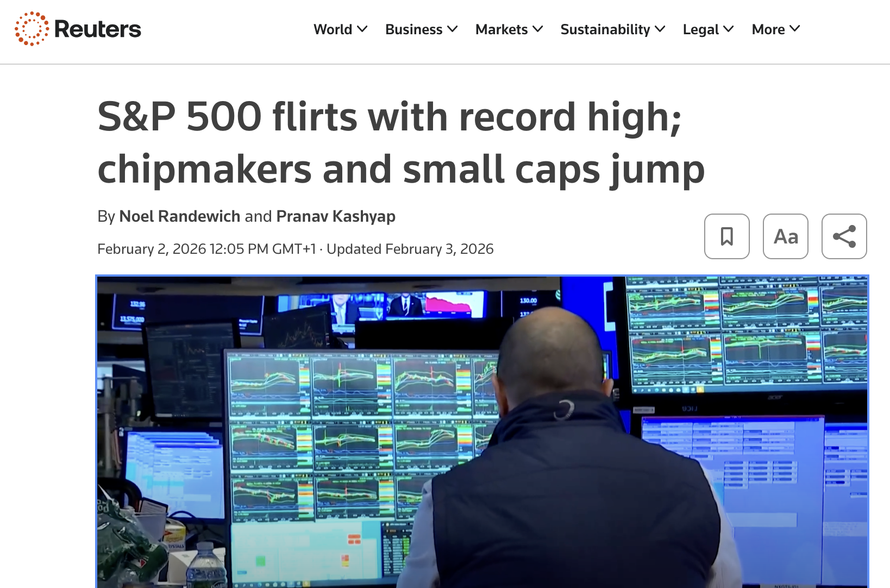The width and height of the screenshot is (890, 588).
Task: Open text size settings with the Aa button
Action: 786,236
